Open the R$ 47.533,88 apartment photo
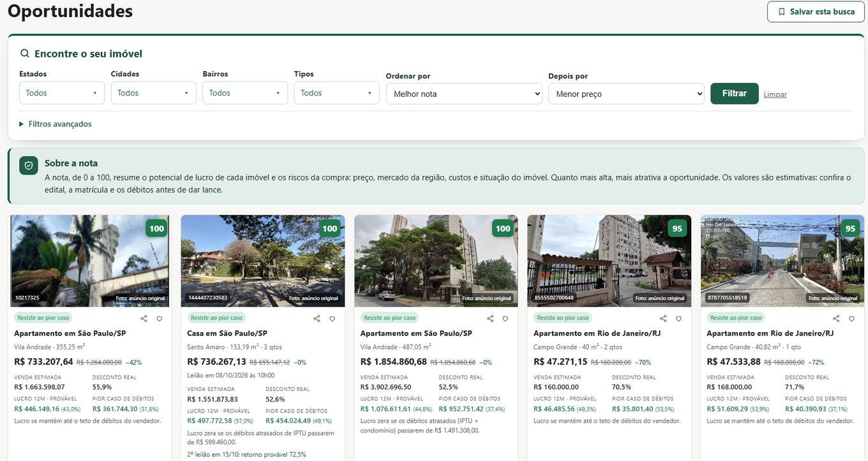The height and width of the screenshot is (461, 868). [782, 261]
